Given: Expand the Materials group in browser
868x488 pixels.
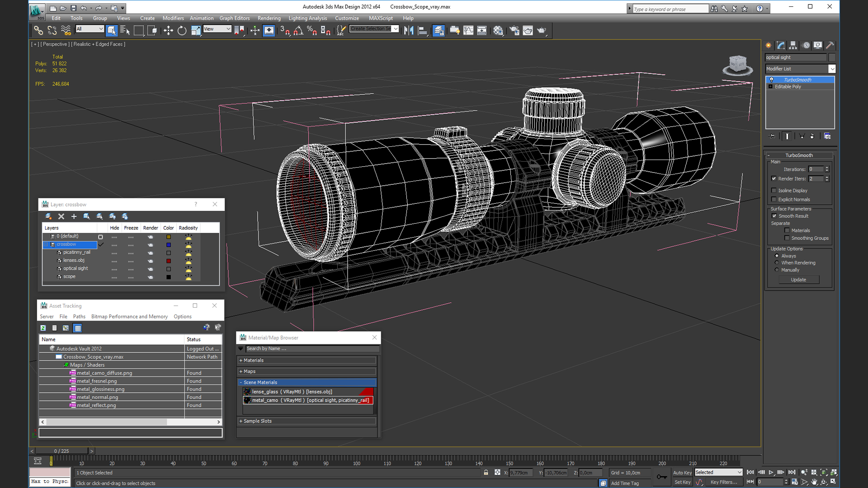Looking at the screenshot, I should tap(241, 361).
